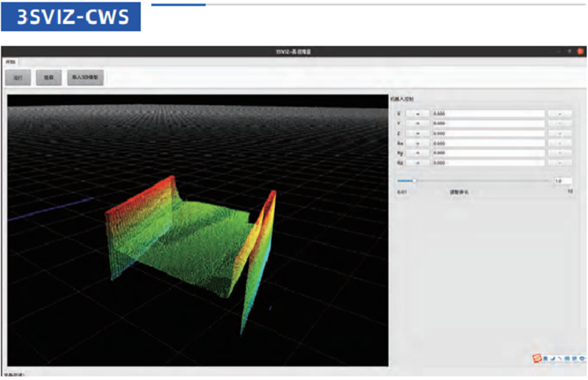Click the step button left of Y value
Viewport: 588px width, 380px height.
point(417,123)
